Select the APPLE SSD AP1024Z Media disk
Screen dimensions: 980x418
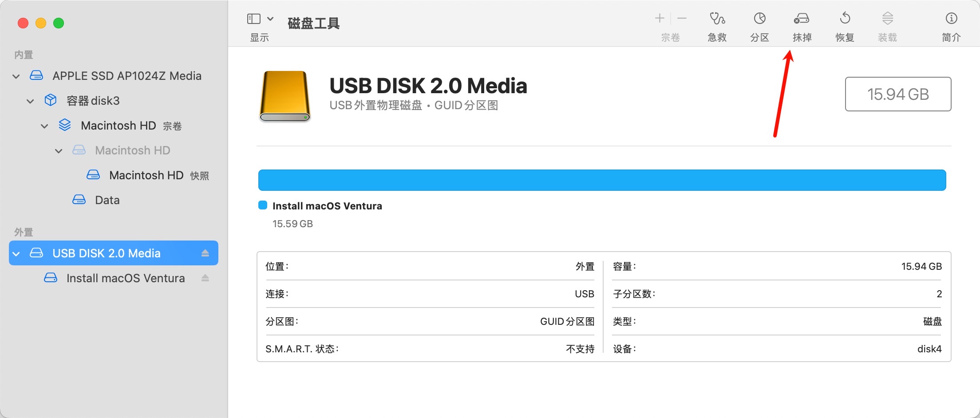pos(126,76)
